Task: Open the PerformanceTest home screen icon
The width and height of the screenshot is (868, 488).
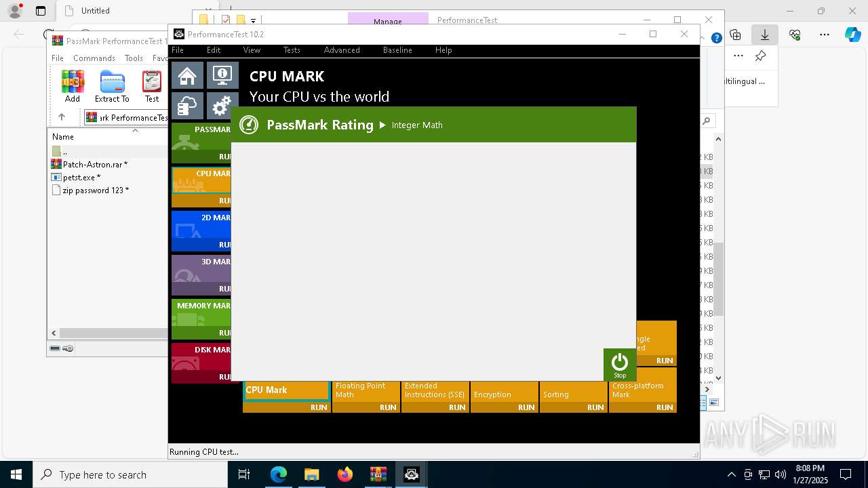Action: (187, 76)
